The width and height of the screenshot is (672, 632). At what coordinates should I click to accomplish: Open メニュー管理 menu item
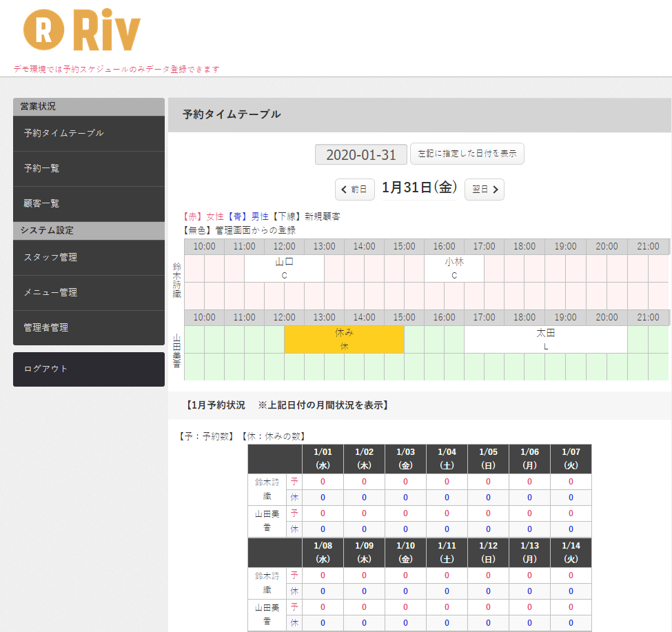click(x=89, y=292)
